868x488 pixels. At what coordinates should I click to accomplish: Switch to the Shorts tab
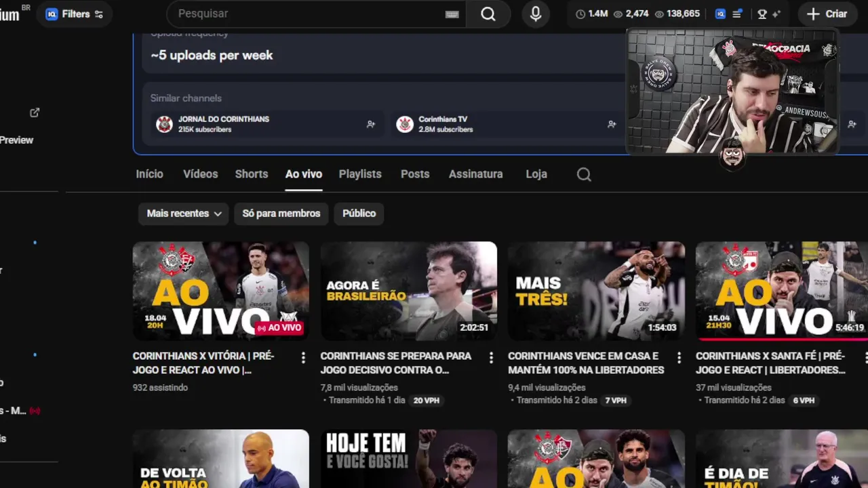(252, 174)
